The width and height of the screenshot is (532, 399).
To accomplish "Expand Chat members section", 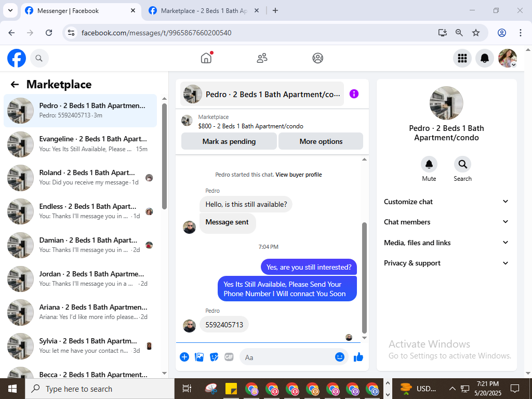I will (x=446, y=222).
